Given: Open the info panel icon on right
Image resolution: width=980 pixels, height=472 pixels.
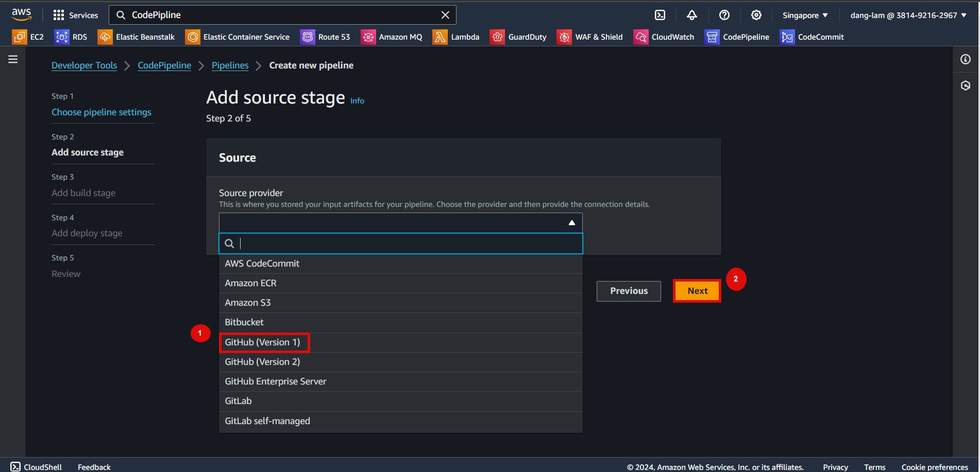Looking at the screenshot, I should [x=966, y=59].
